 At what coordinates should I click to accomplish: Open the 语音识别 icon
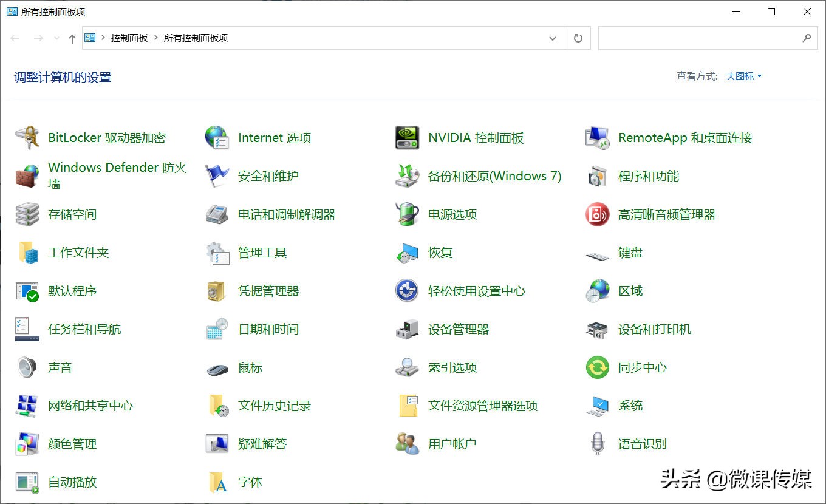(642, 444)
